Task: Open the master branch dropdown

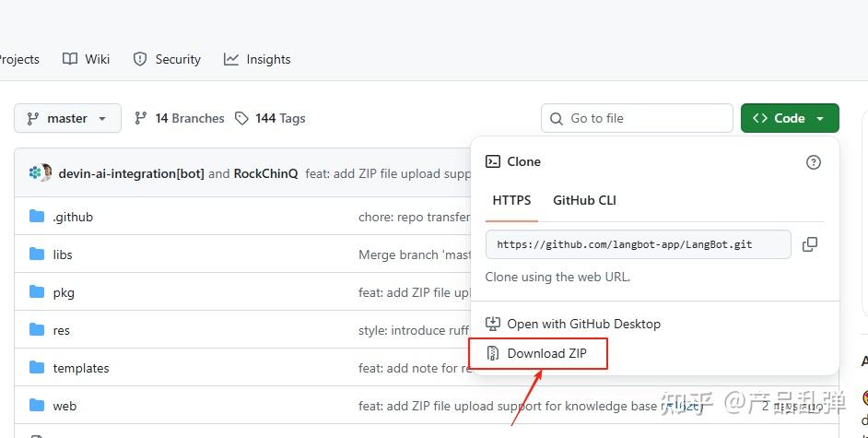Action: (x=67, y=118)
